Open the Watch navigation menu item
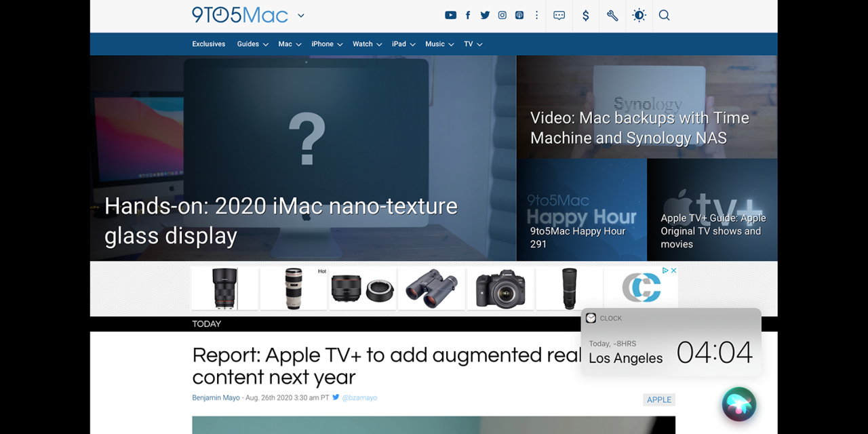The height and width of the screenshot is (434, 868). (367, 44)
